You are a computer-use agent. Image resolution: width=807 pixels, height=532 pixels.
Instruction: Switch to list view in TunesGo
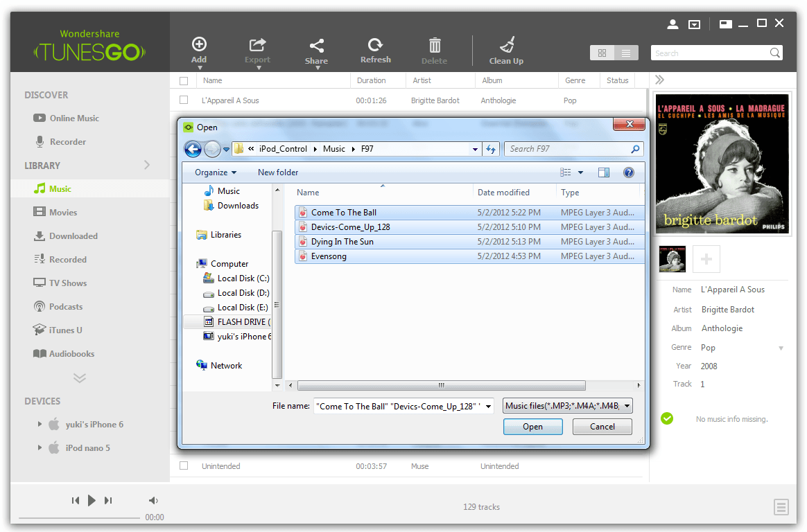click(x=626, y=53)
